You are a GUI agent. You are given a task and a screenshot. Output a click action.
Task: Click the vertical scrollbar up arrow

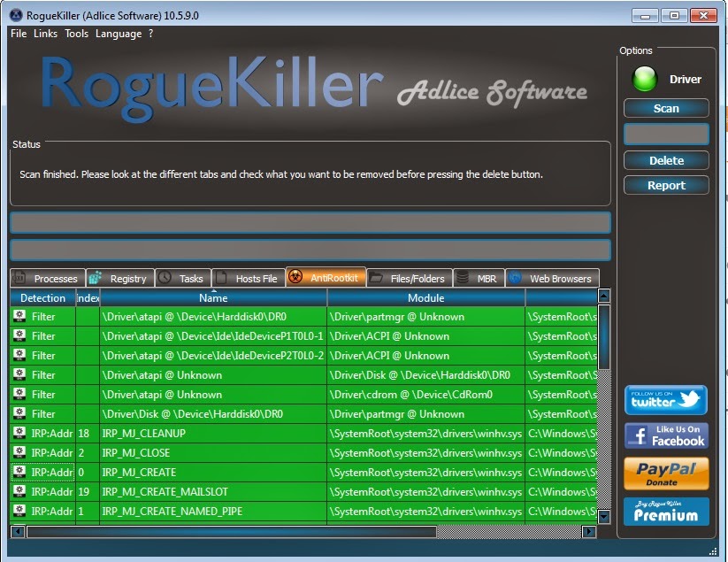(x=603, y=296)
